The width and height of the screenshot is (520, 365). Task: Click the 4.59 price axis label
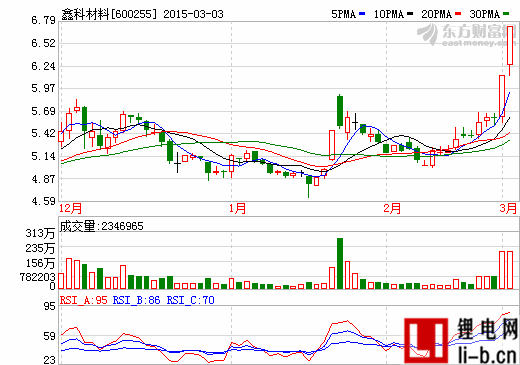(x=43, y=201)
